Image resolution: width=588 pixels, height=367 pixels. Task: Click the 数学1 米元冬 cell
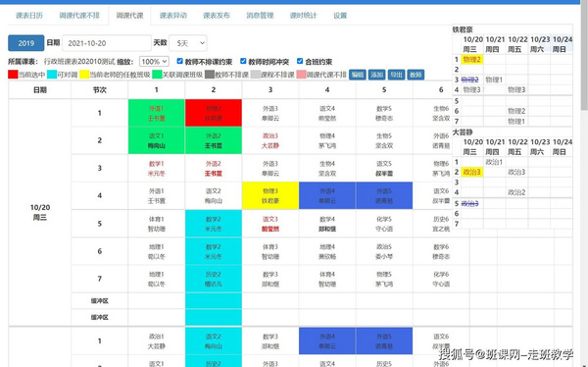[x=157, y=168]
